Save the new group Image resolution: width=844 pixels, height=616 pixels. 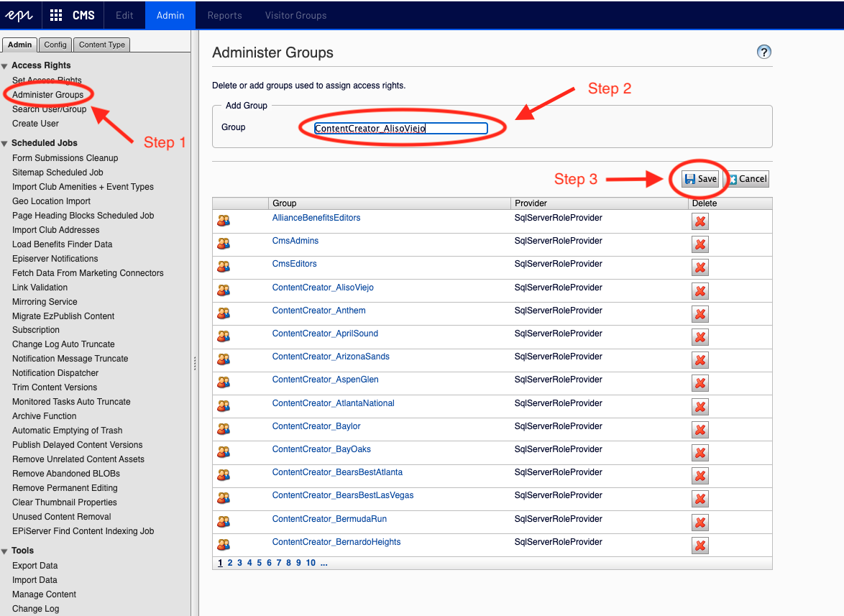click(700, 179)
